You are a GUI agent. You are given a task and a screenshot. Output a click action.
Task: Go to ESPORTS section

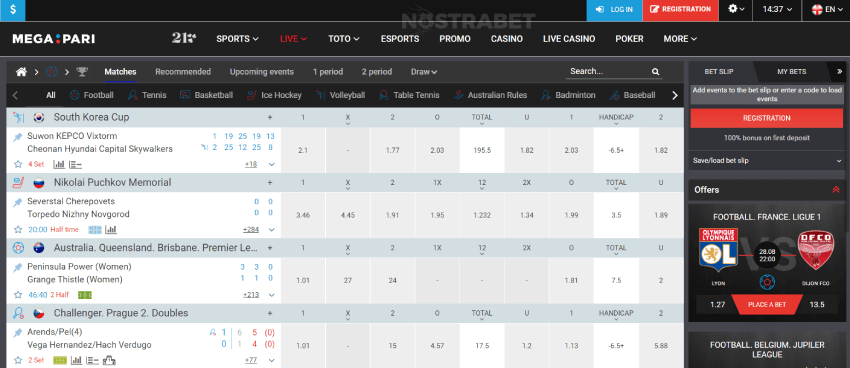point(400,39)
